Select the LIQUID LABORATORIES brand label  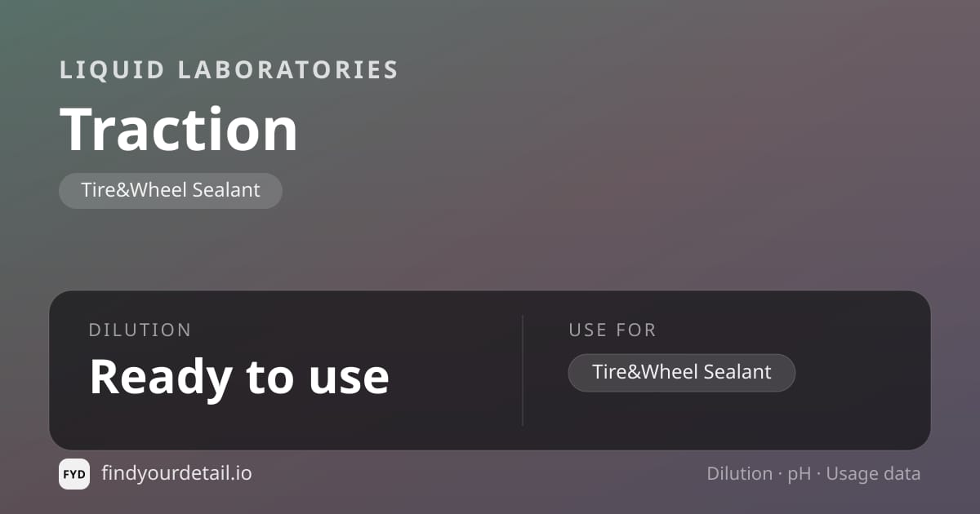(x=229, y=70)
